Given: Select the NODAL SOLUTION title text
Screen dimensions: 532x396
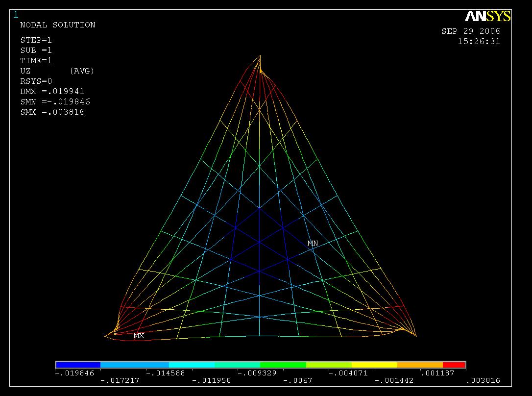Looking at the screenshot, I should tap(58, 25).
